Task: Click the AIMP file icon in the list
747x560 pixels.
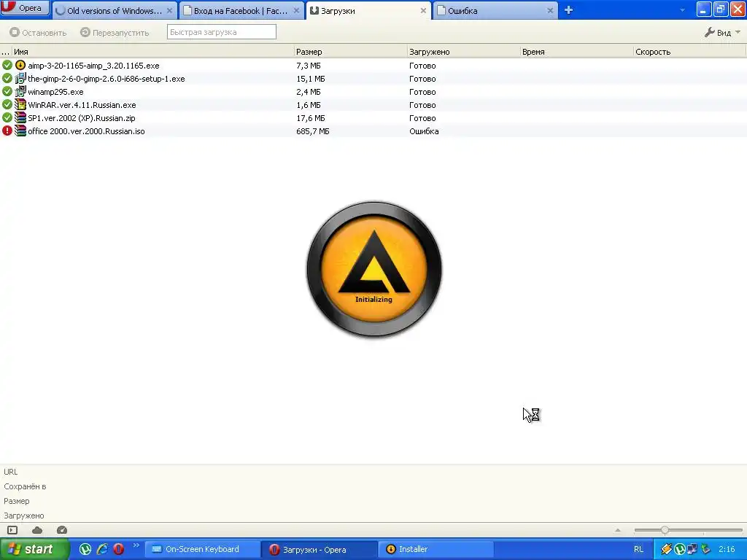Action: click(x=20, y=65)
